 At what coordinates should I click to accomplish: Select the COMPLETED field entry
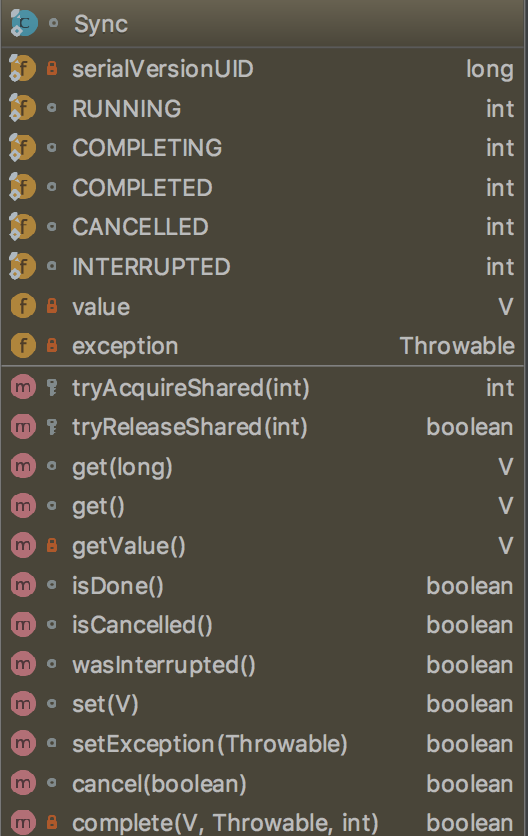click(x=263, y=187)
